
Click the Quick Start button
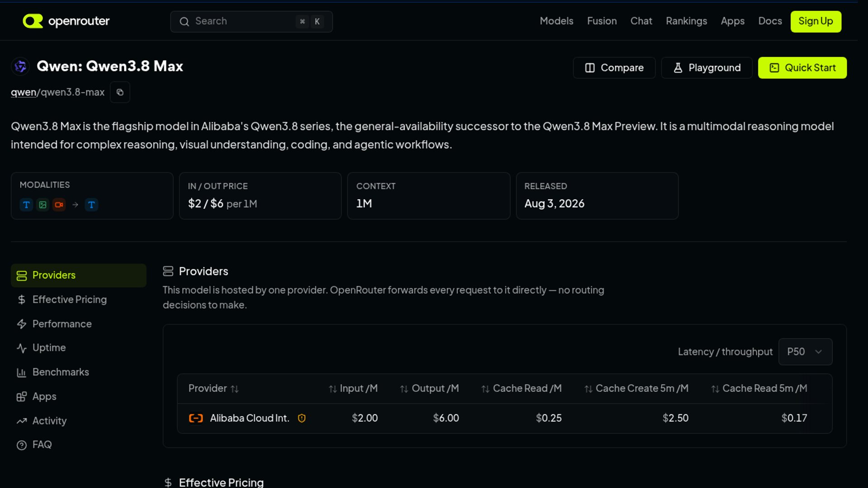pos(802,68)
